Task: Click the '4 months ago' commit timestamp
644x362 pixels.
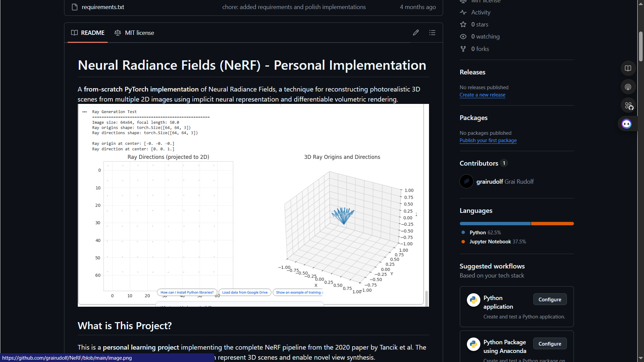Action: point(418,7)
